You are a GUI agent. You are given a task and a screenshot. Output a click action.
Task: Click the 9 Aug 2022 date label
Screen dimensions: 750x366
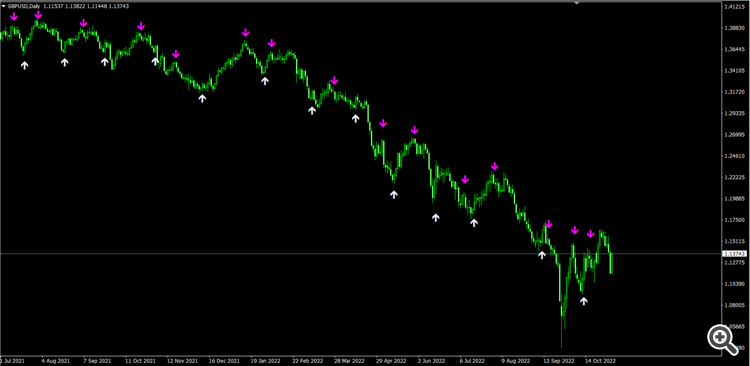point(516,361)
